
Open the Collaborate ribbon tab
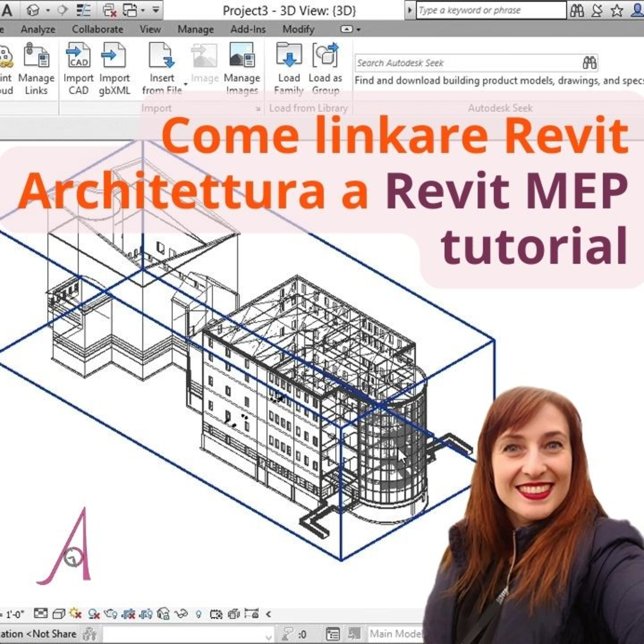pos(98,29)
